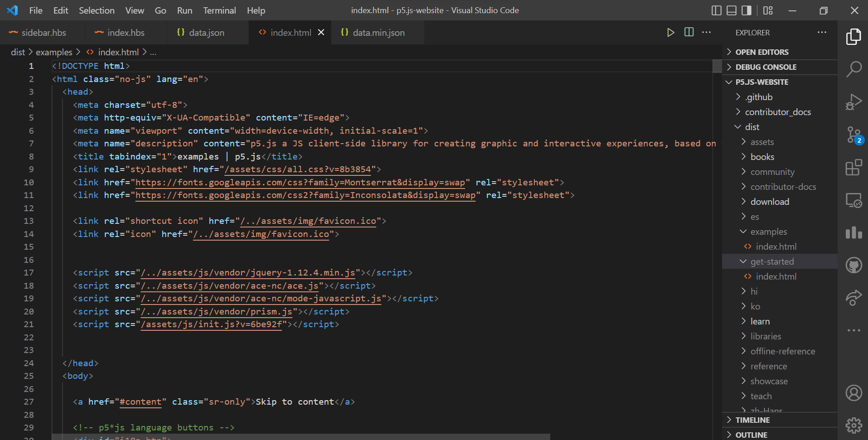Click the examples breadcrumb segment
Image resolution: width=868 pixels, height=440 pixels.
click(54, 52)
